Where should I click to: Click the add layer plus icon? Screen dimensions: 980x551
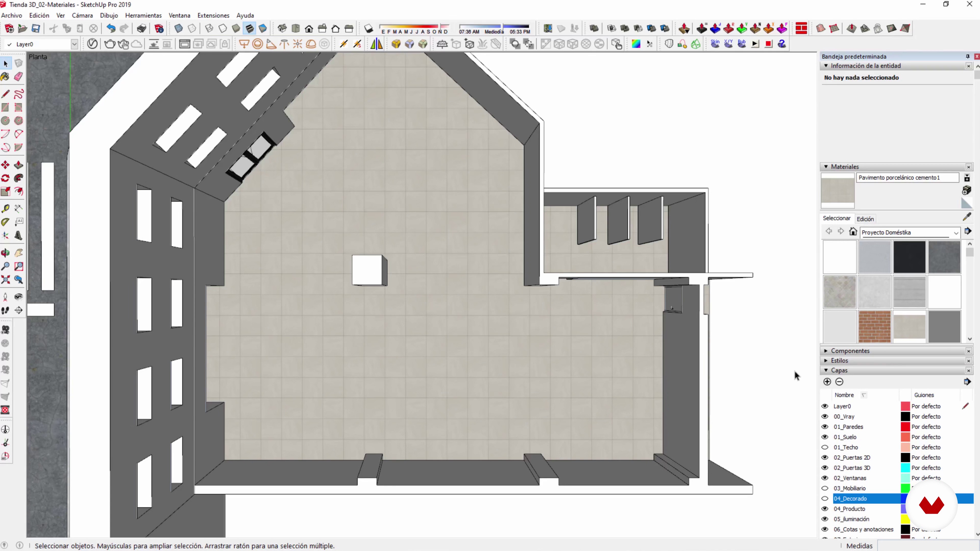(x=827, y=381)
